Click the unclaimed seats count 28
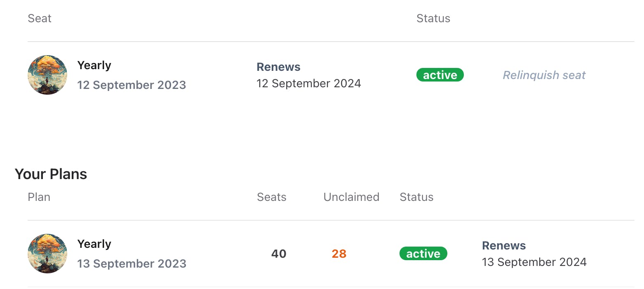This screenshot has width=644, height=289. point(339,254)
